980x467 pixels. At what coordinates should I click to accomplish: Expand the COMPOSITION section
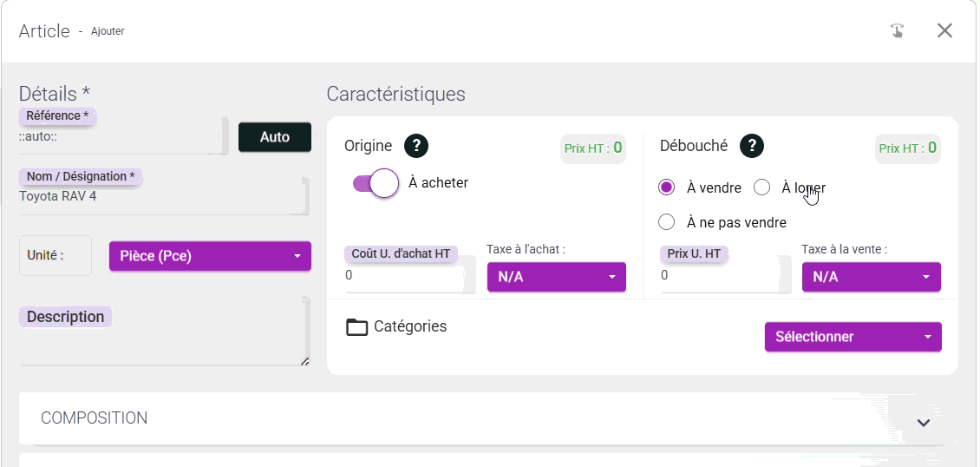pyautogui.click(x=923, y=423)
